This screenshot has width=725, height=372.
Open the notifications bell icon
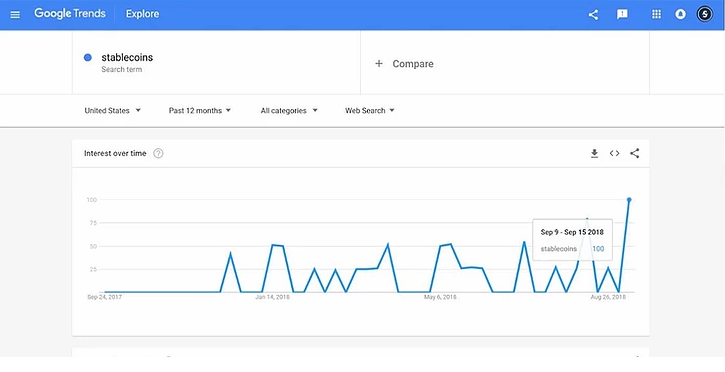(x=680, y=14)
